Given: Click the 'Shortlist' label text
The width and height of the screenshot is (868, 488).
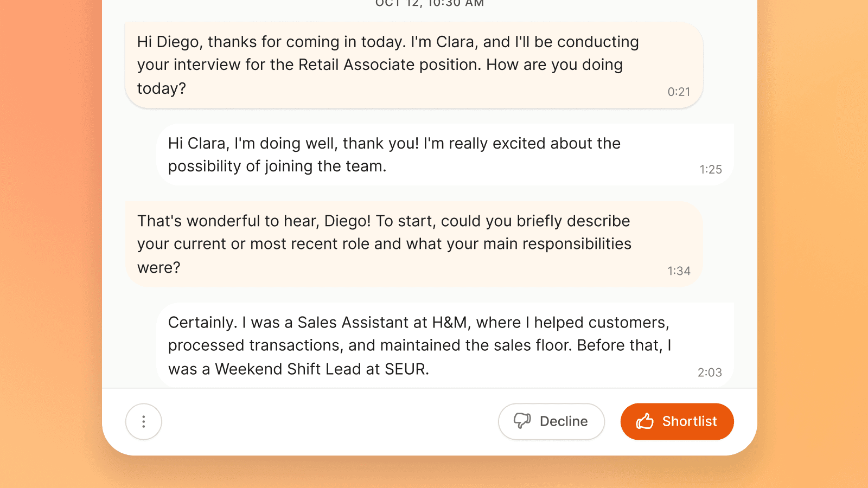Looking at the screenshot, I should click(690, 421).
